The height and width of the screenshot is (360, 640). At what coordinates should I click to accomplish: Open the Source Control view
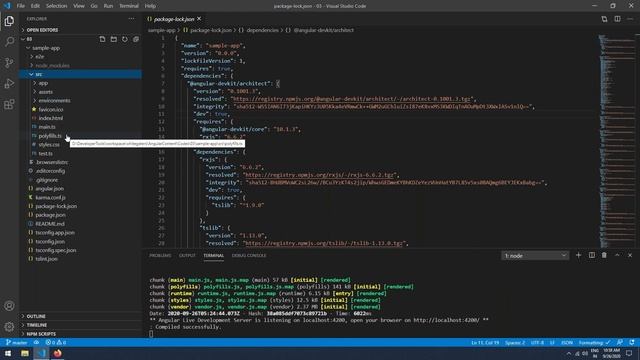pyautogui.click(x=9, y=62)
